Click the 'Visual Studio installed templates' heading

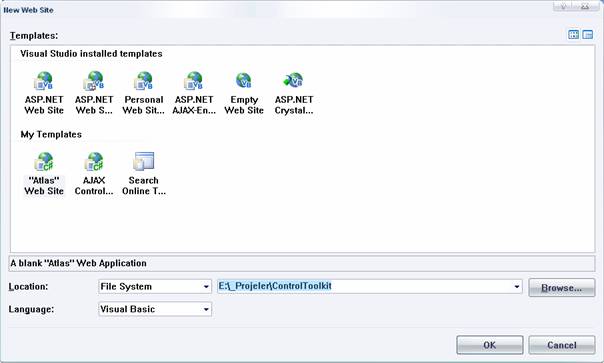(x=91, y=54)
